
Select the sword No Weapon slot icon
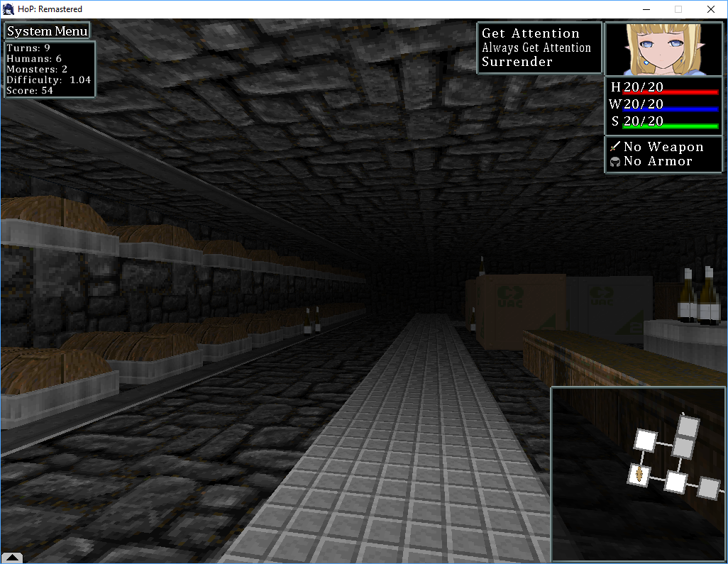tap(616, 146)
